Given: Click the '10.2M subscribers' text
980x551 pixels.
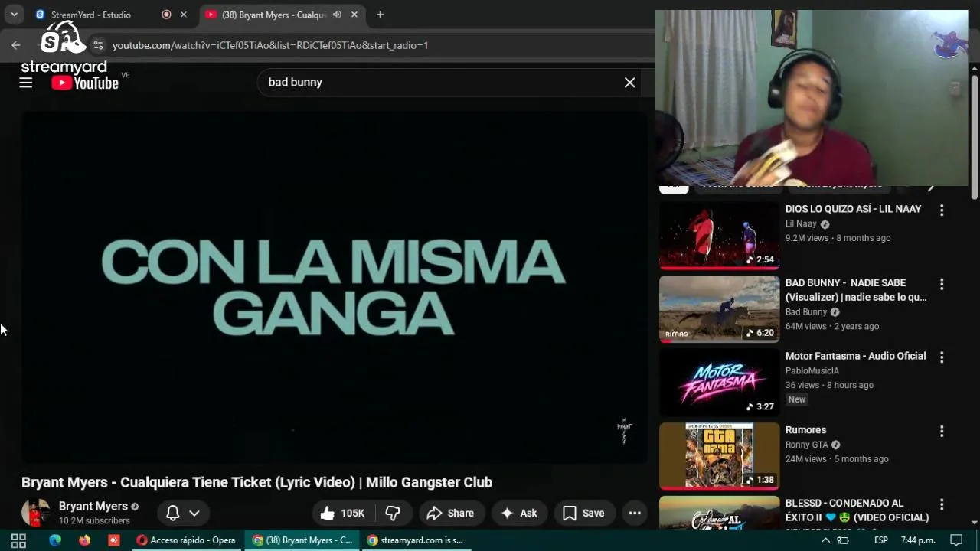Looking at the screenshot, I should click(94, 521).
